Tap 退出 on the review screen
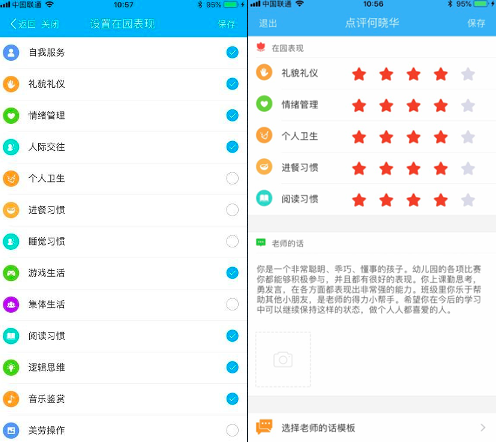This screenshot has width=496, height=442. 268,23
